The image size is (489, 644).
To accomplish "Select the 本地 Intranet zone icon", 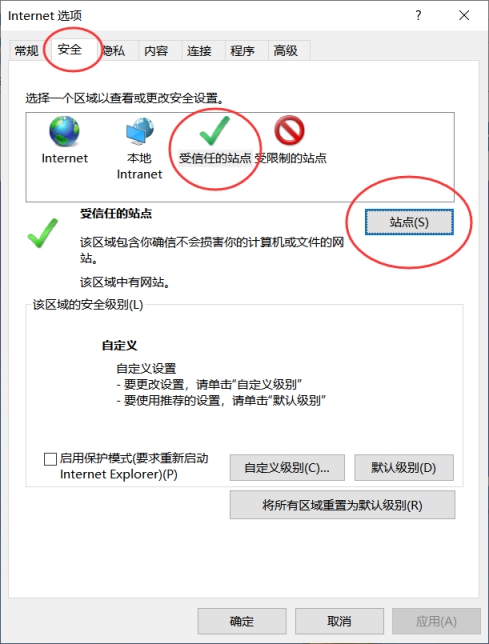I will (140, 131).
